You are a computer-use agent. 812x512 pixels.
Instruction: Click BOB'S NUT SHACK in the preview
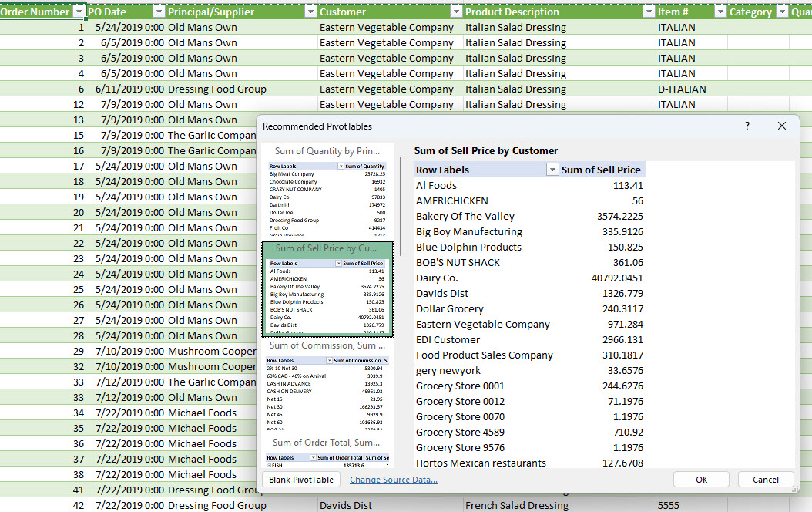click(458, 263)
